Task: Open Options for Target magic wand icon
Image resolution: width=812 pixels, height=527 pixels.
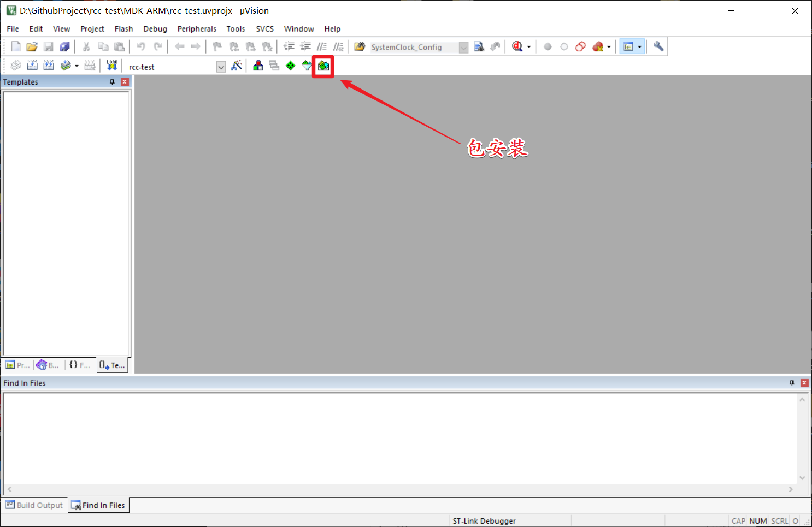Action: coord(237,66)
